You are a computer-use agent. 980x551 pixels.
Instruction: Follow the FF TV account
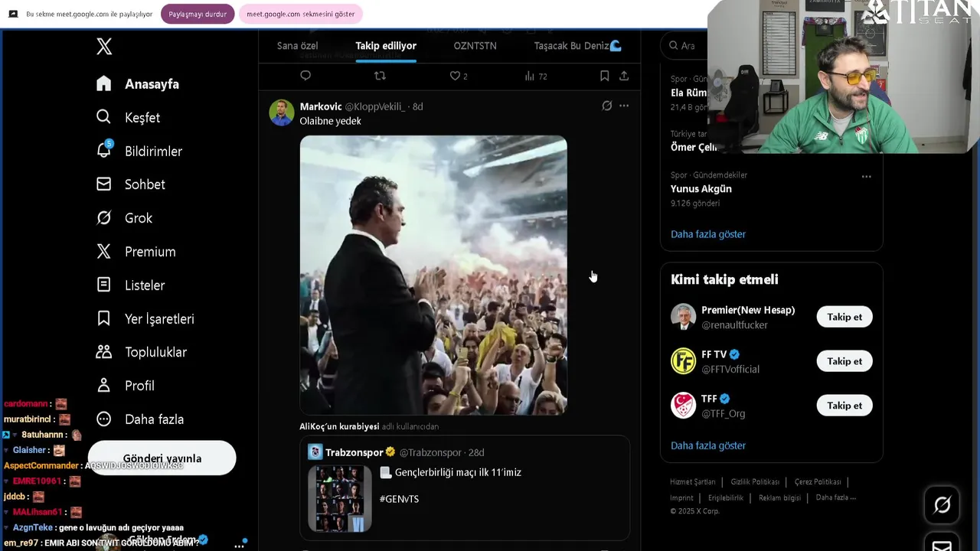coord(844,361)
